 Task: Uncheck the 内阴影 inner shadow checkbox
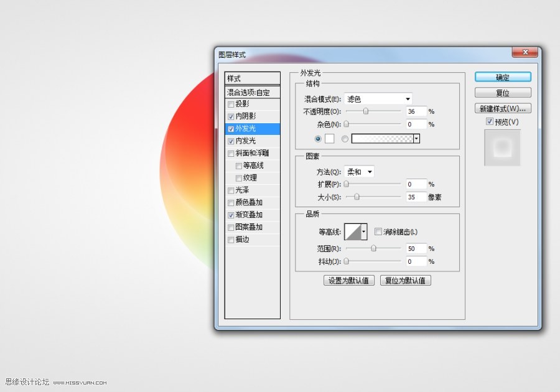click(231, 116)
